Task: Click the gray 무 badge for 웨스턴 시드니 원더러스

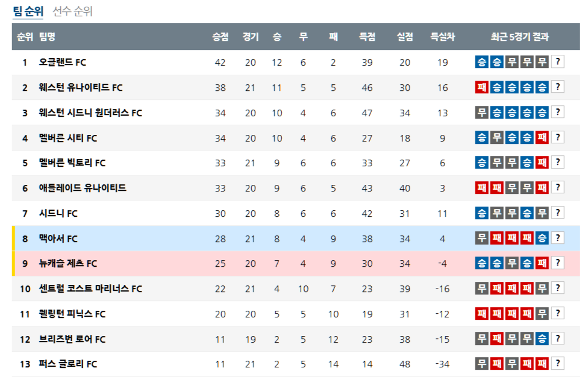Action: 481,113
